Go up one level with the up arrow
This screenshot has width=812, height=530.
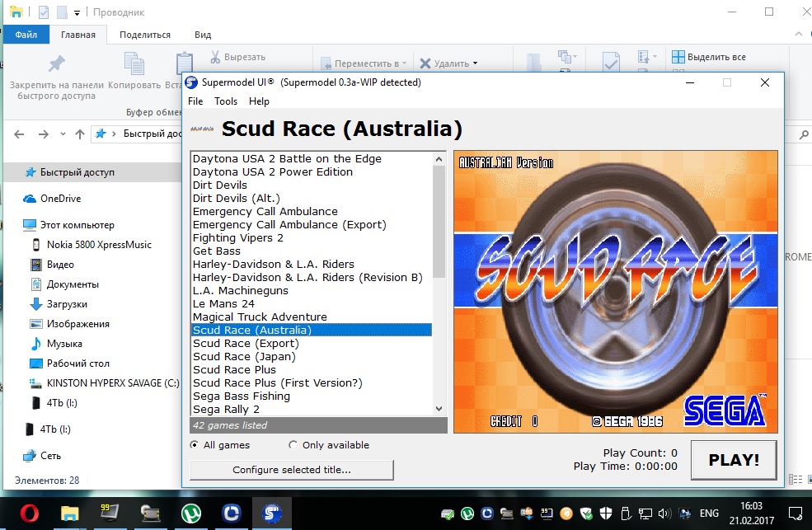coord(80,134)
